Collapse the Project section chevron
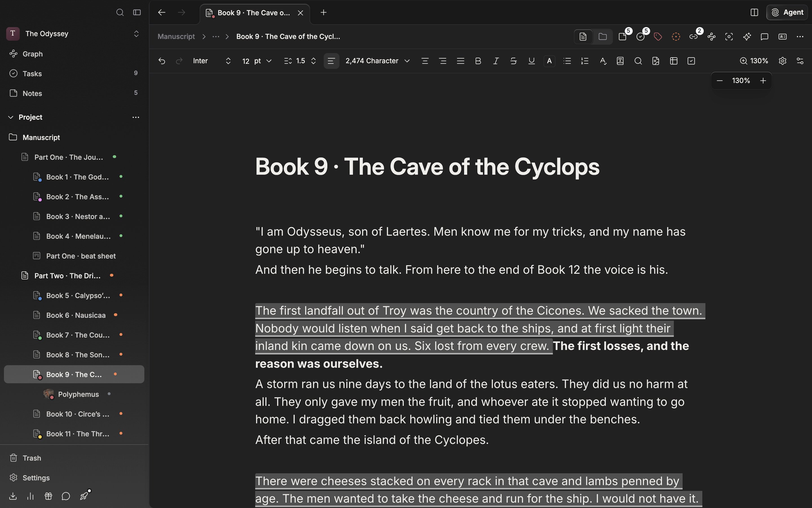Image resolution: width=812 pixels, height=508 pixels. [11, 117]
